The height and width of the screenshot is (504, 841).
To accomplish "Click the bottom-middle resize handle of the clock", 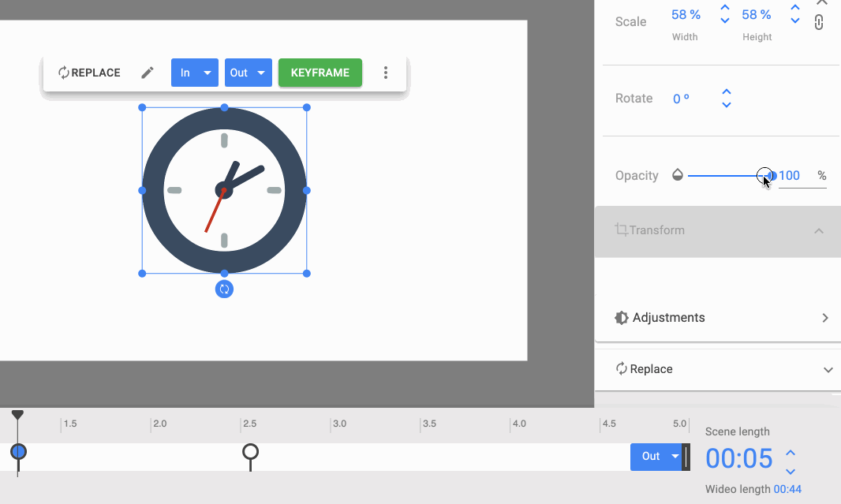I will 224,274.
